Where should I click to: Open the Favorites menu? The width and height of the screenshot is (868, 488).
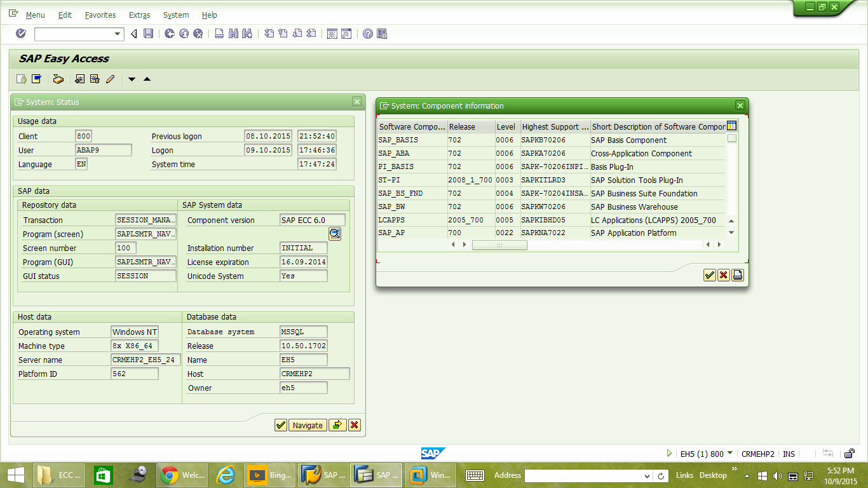click(x=100, y=15)
